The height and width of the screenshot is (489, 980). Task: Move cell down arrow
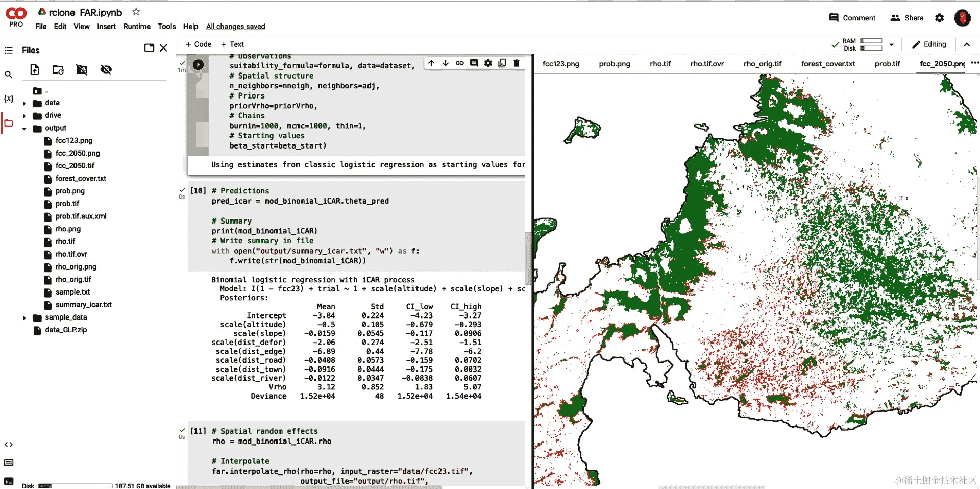[x=446, y=63]
